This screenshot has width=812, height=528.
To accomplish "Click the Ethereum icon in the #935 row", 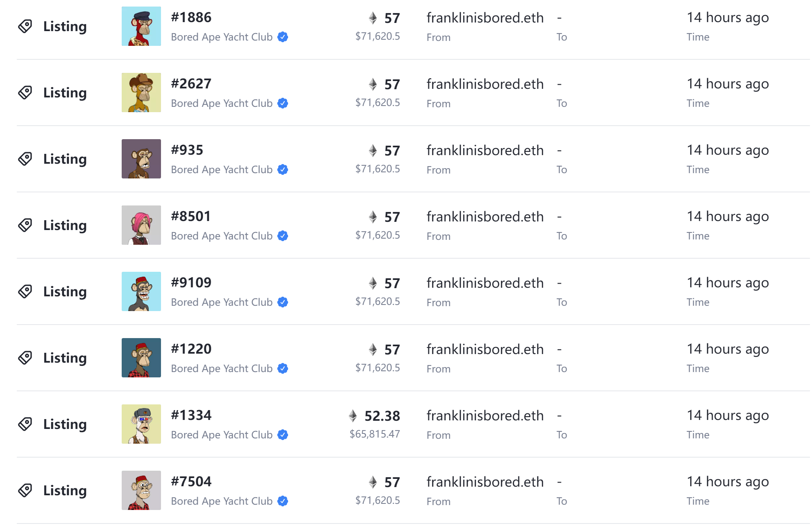I will tap(373, 151).
